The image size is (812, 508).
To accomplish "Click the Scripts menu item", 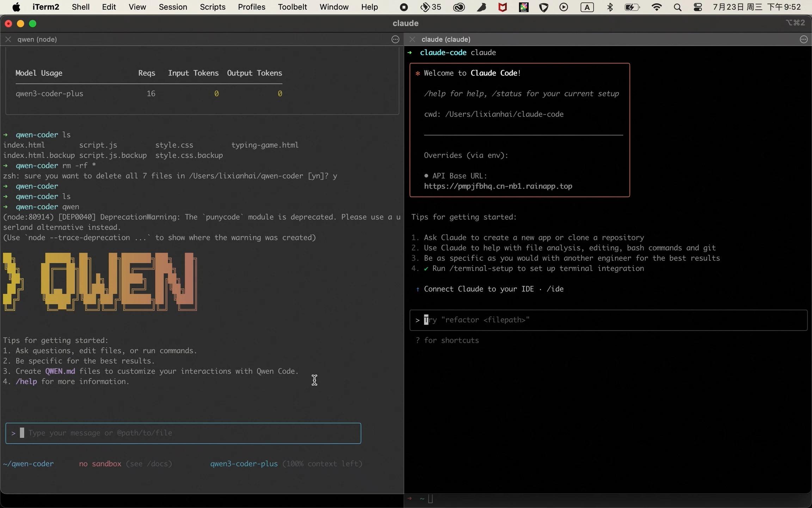I will [x=213, y=7].
